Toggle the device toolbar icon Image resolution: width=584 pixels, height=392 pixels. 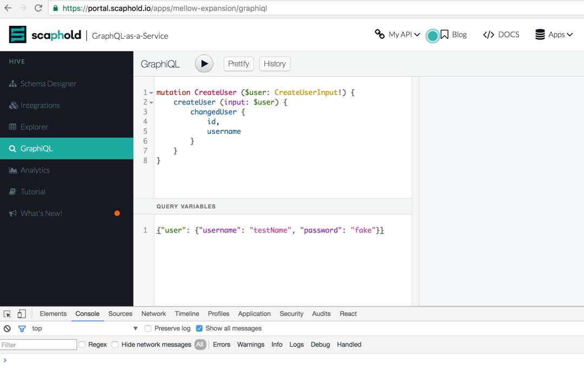click(x=22, y=314)
